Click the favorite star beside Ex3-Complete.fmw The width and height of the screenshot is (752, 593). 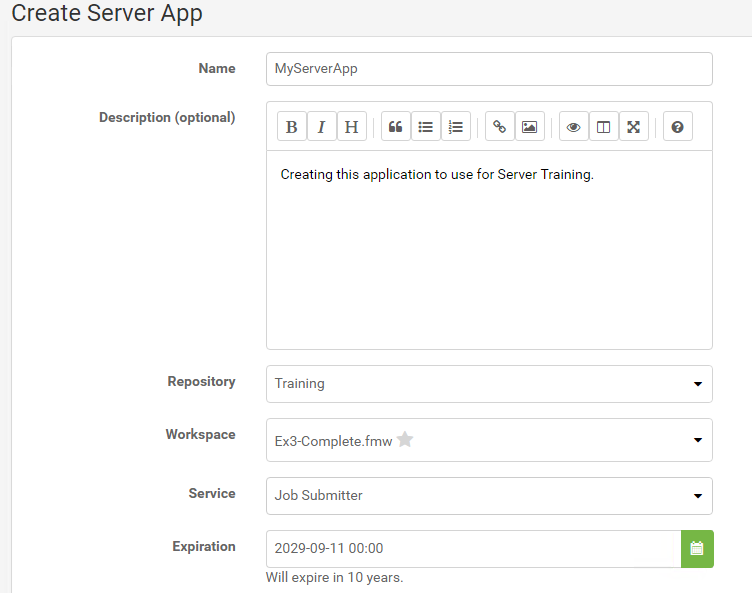pyautogui.click(x=405, y=439)
